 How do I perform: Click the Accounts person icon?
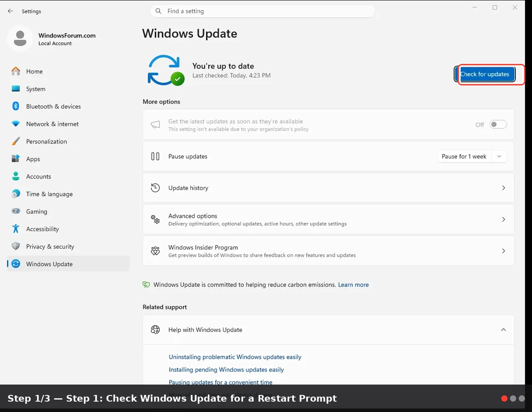pyautogui.click(x=16, y=176)
